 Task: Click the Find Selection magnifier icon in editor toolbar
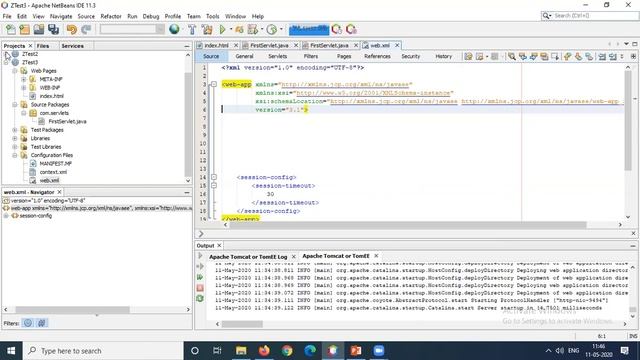click(511, 57)
